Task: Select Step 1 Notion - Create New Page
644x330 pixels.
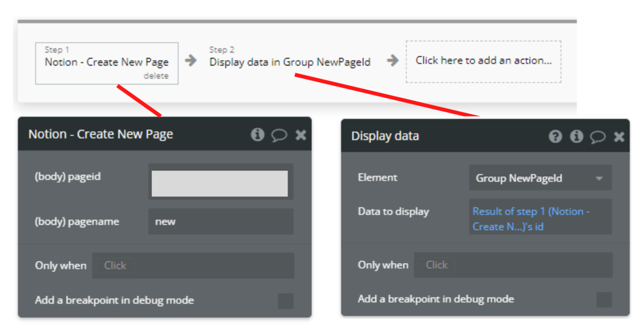Action: (x=107, y=63)
